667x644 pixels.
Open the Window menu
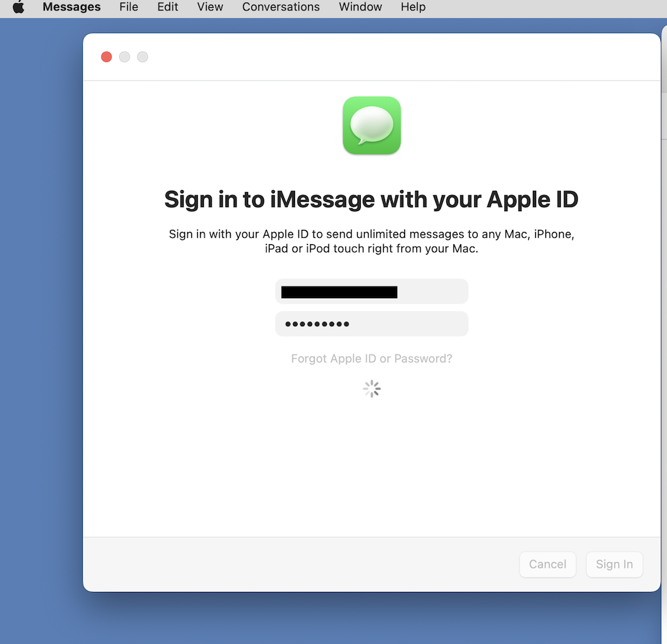(360, 7)
